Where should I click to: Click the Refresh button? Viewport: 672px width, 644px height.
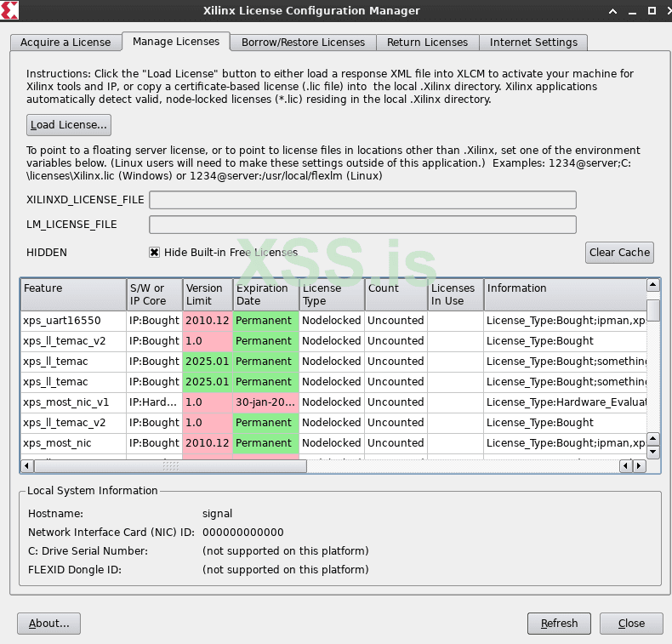559,624
